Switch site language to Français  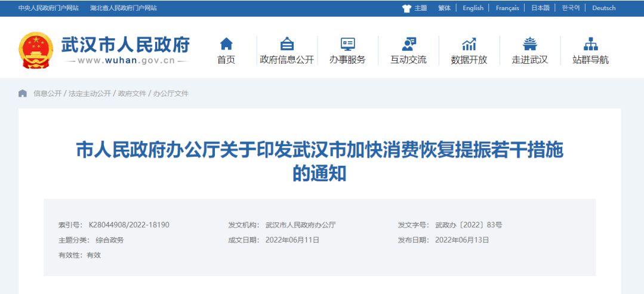click(507, 8)
